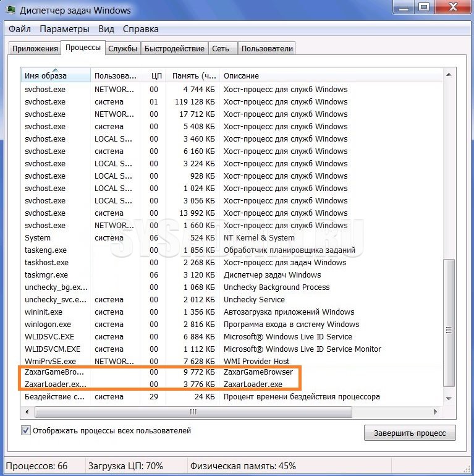
Task: Open the Параметры menu
Action: [x=64, y=29]
